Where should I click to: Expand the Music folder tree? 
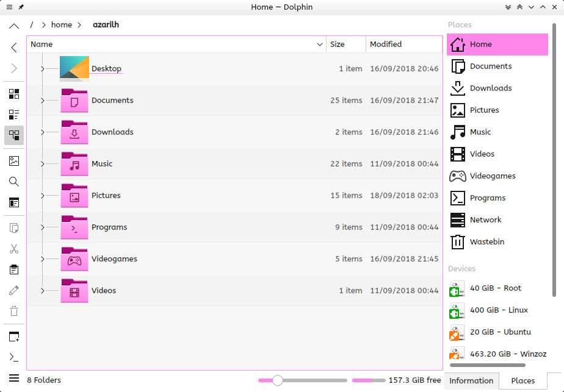(43, 164)
